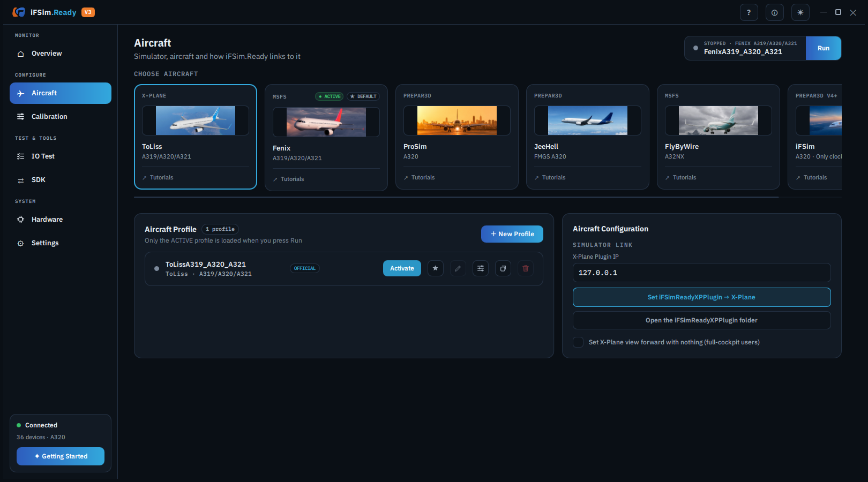Open Tutorials link on ProSim card

(x=420, y=178)
